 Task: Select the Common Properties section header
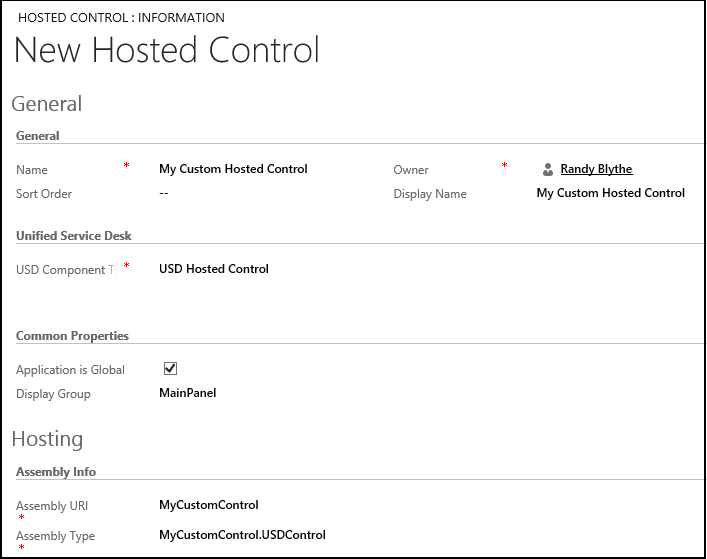coord(72,336)
